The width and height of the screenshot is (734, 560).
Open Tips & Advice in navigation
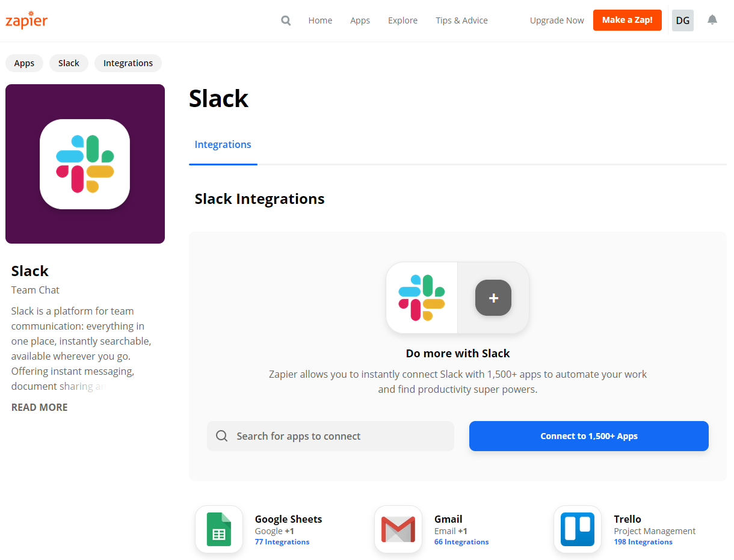[461, 20]
